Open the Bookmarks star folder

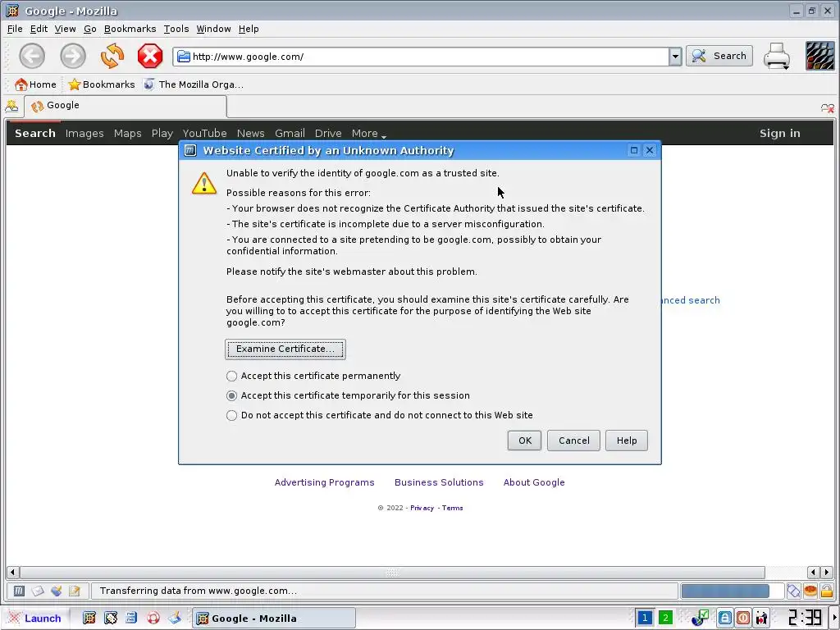pos(102,84)
